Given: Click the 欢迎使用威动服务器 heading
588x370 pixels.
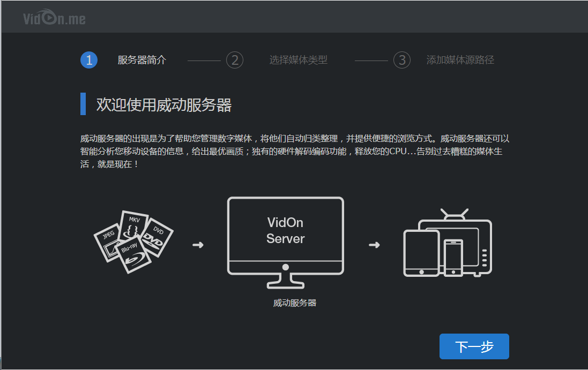Looking at the screenshot, I should click(x=163, y=105).
